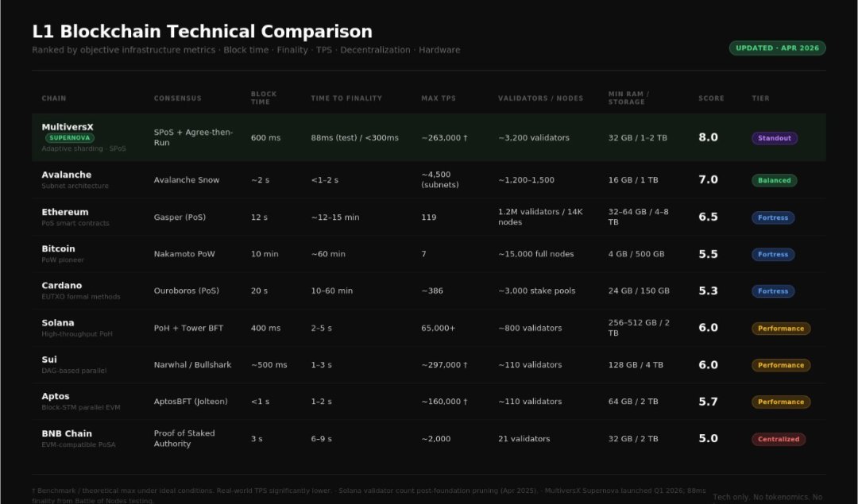Image resolution: width=858 pixels, height=504 pixels.
Task: Click the 'Narwhal / Bullshark' cell
Action: [192, 364]
